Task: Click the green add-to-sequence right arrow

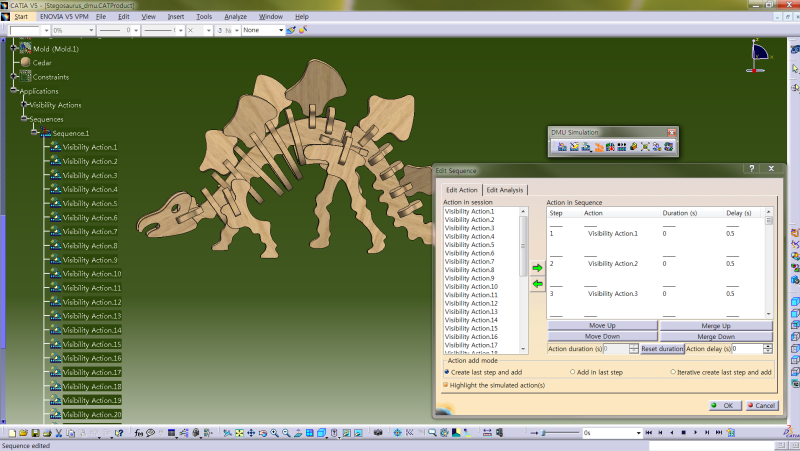Action: pyautogui.click(x=537, y=268)
